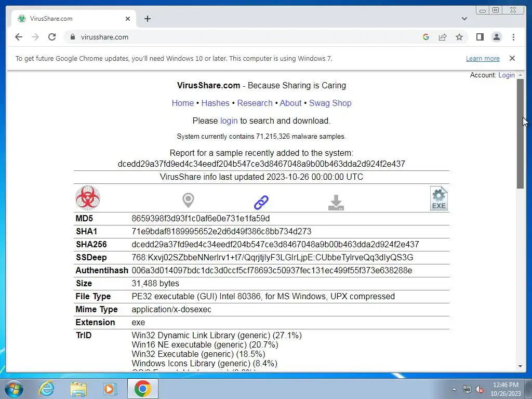This screenshot has width=532, height=399.
Task: Click the SHA256 value in the table row
Action: coord(275,244)
